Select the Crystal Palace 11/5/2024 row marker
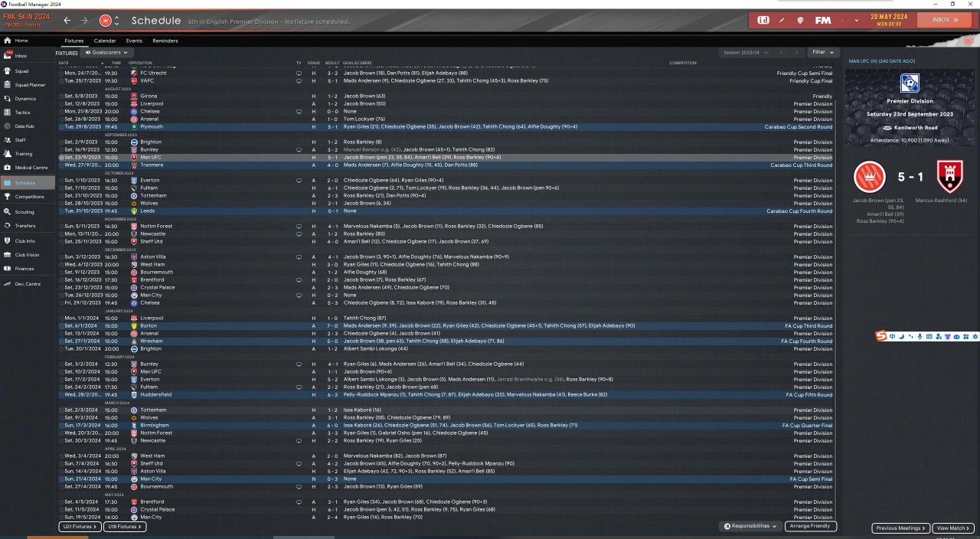 tap(61, 510)
